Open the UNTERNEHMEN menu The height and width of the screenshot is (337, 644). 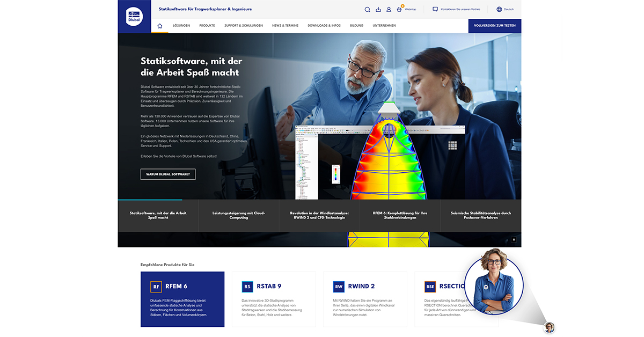click(x=384, y=26)
